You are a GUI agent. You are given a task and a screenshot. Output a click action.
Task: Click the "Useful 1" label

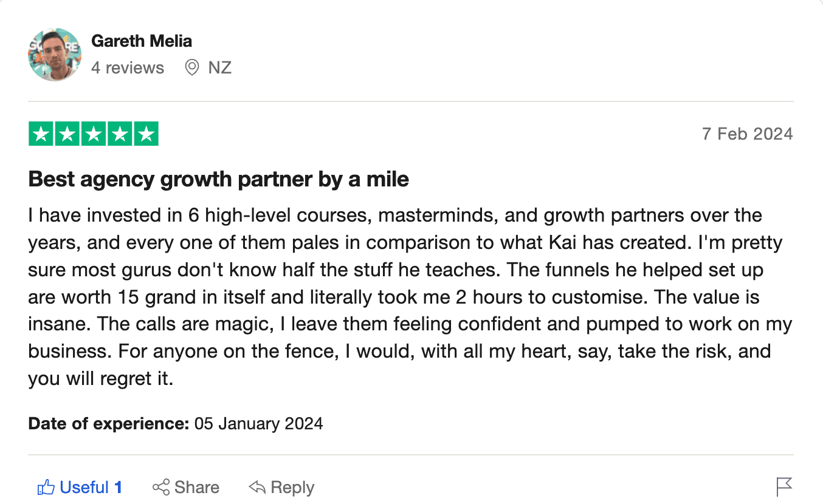coord(91,487)
